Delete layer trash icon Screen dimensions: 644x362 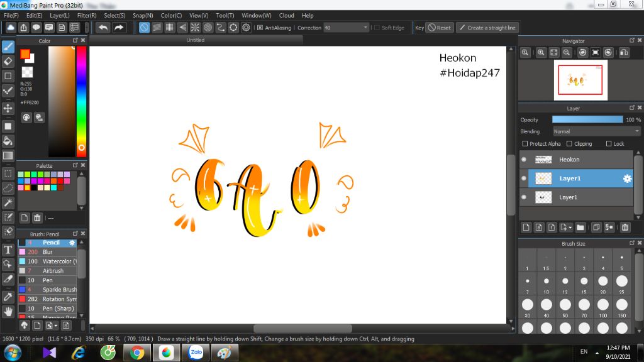tap(625, 228)
